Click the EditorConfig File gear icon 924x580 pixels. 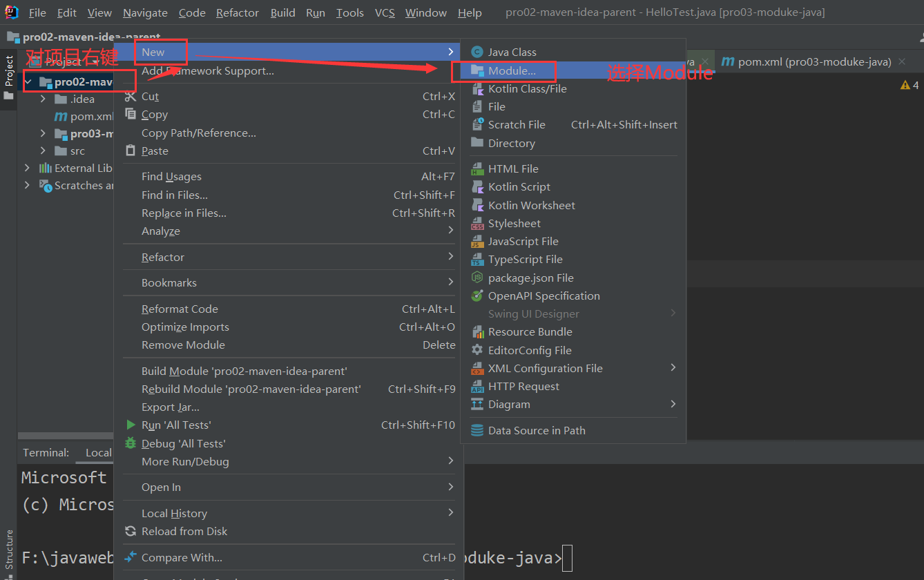(x=477, y=350)
